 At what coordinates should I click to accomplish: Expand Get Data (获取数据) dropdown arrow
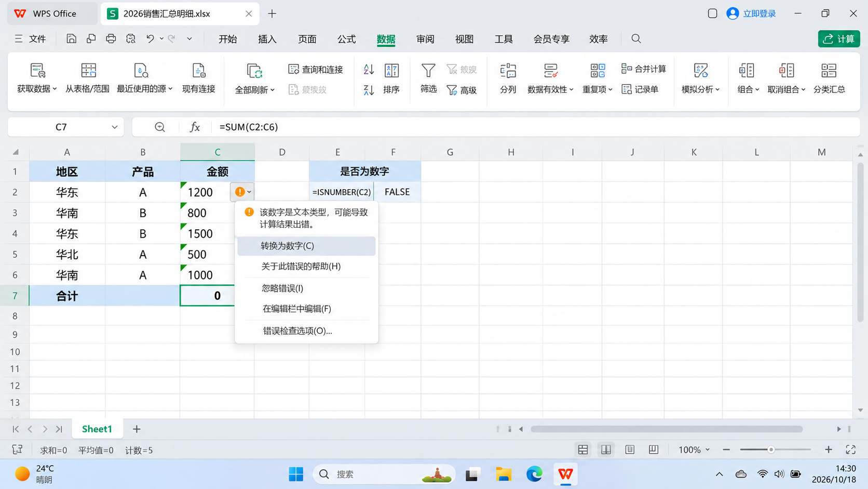(55, 89)
